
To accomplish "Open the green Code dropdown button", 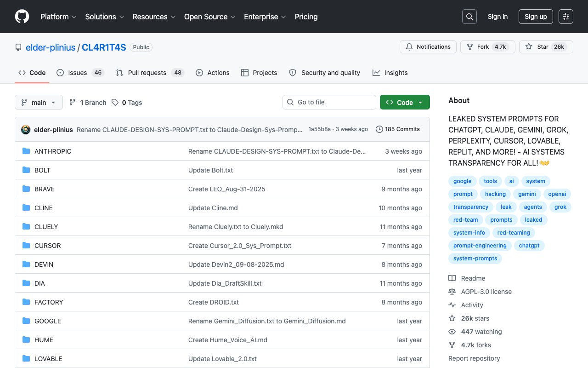I will 405,102.
